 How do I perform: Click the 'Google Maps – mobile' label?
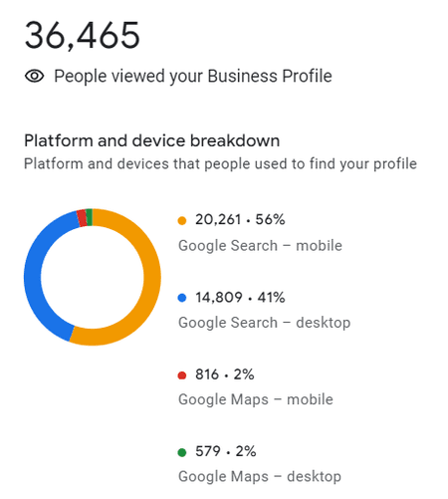[256, 399]
